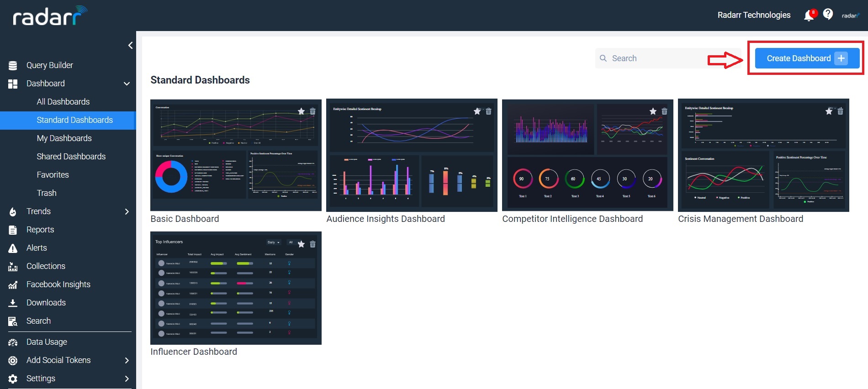
Task: Star the Influencer Dashboard
Action: click(x=301, y=244)
